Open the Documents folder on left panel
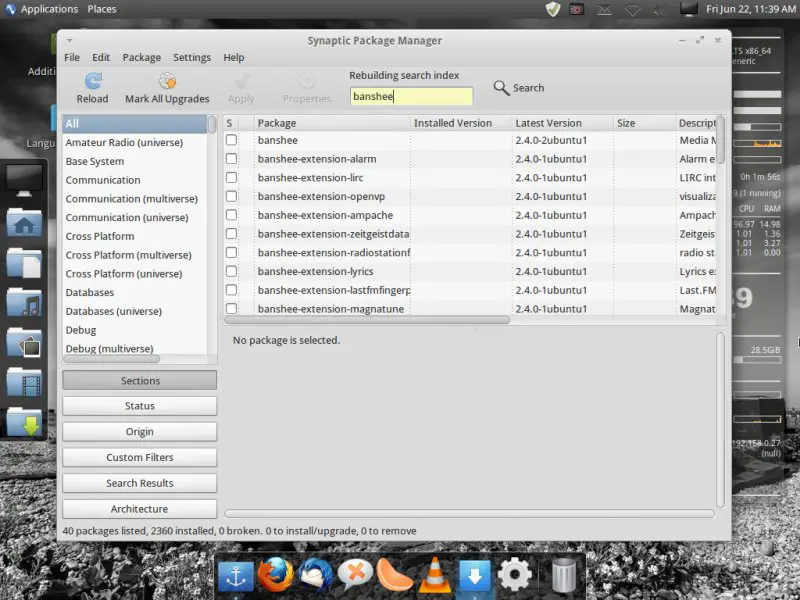Image resolution: width=800 pixels, height=600 pixels. [x=24, y=263]
